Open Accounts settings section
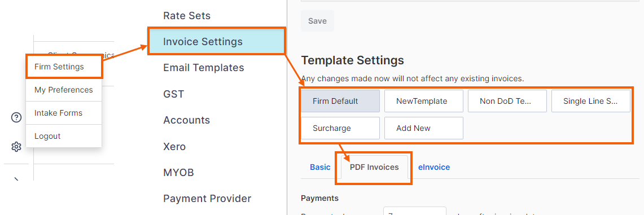Screen dimensions: 644x215 coord(186,120)
